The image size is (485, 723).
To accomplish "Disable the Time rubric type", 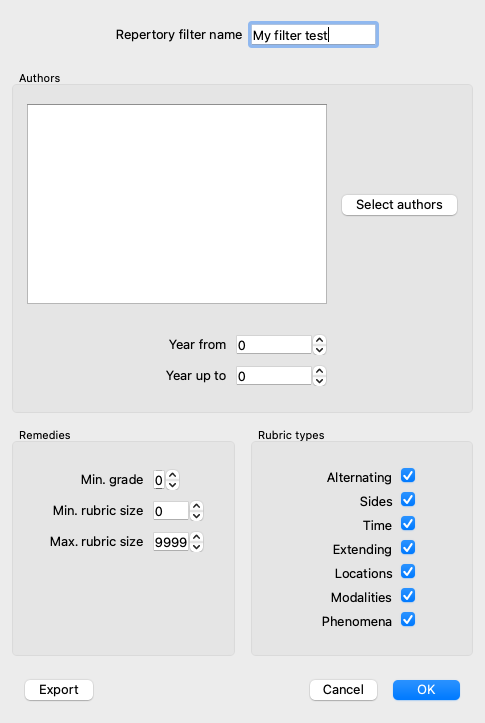I will (x=408, y=523).
